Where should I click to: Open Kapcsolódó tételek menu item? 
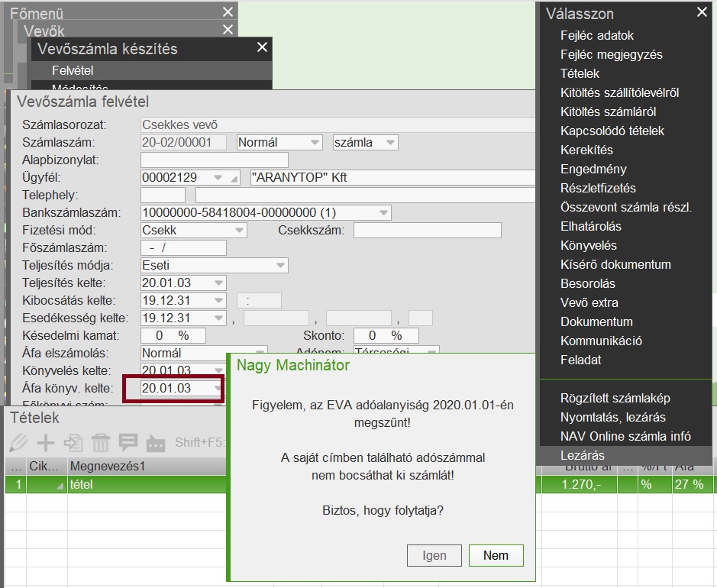click(x=612, y=131)
